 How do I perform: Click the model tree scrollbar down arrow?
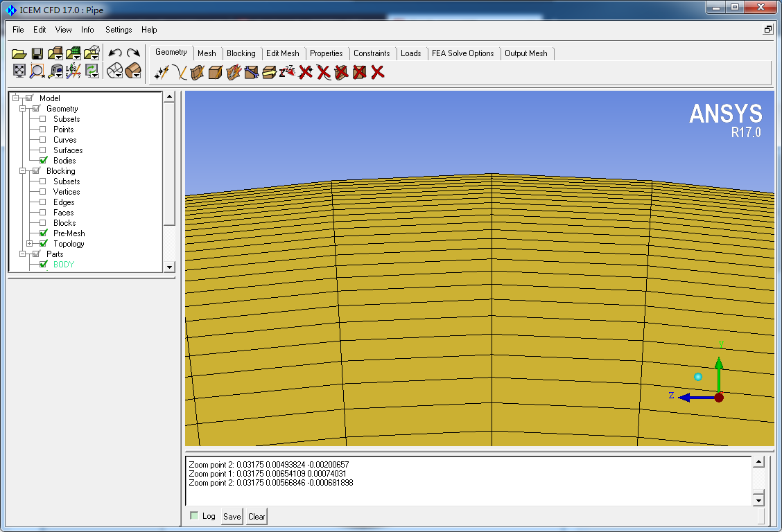[x=170, y=267]
